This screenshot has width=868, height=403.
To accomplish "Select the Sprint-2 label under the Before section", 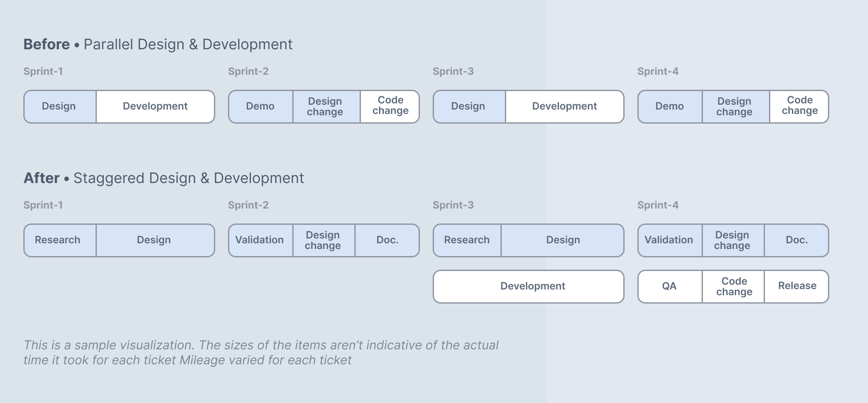I will coord(248,71).
